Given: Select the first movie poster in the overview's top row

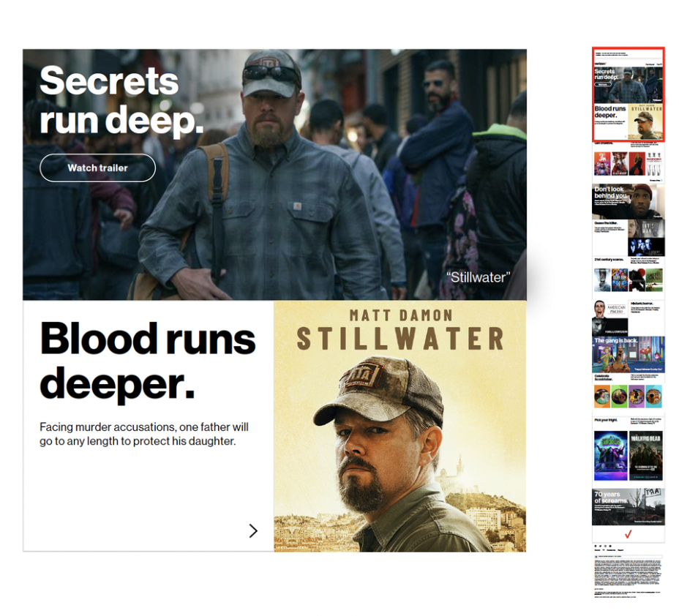Looking at the screenshot, I should 602,163.
